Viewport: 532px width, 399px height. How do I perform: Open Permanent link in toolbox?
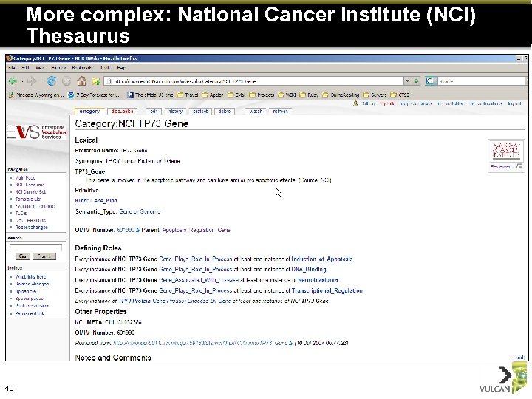click(29, 313)
